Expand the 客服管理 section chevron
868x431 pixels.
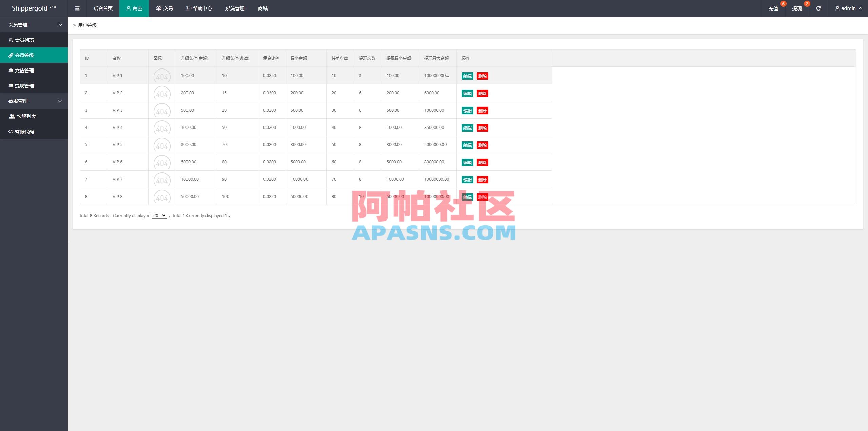[60, 101]
